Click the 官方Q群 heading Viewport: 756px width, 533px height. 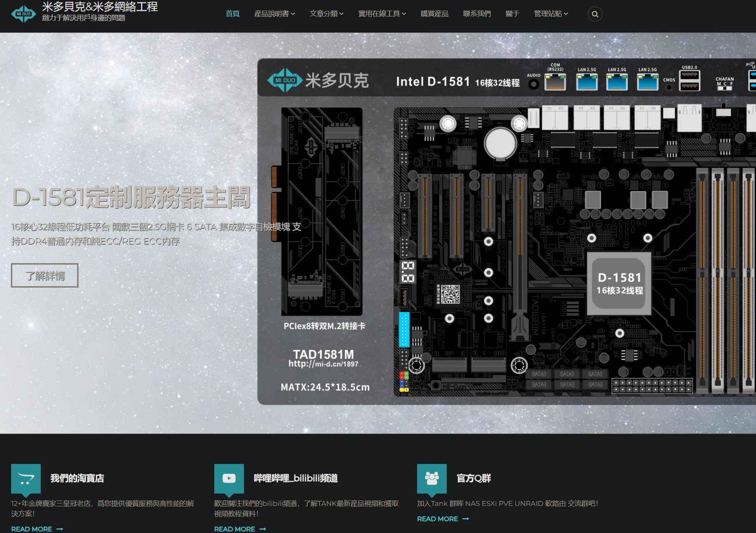(x=474, y=478)
